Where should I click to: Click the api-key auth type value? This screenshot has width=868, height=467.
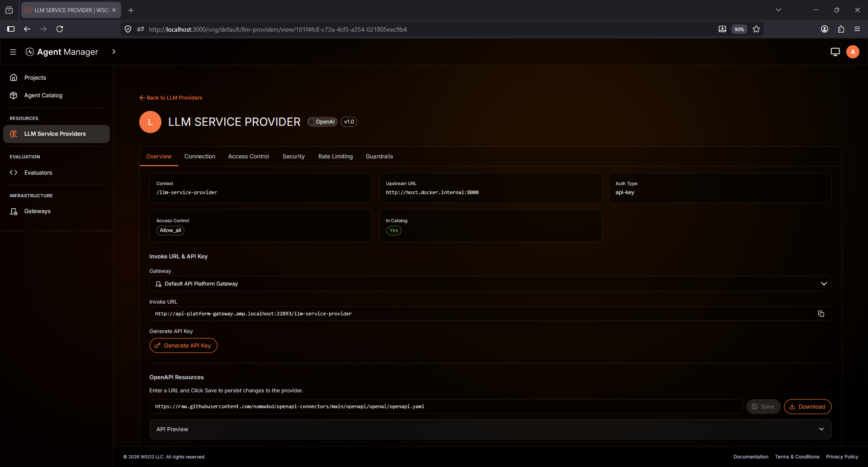click(x=625, y=193)
